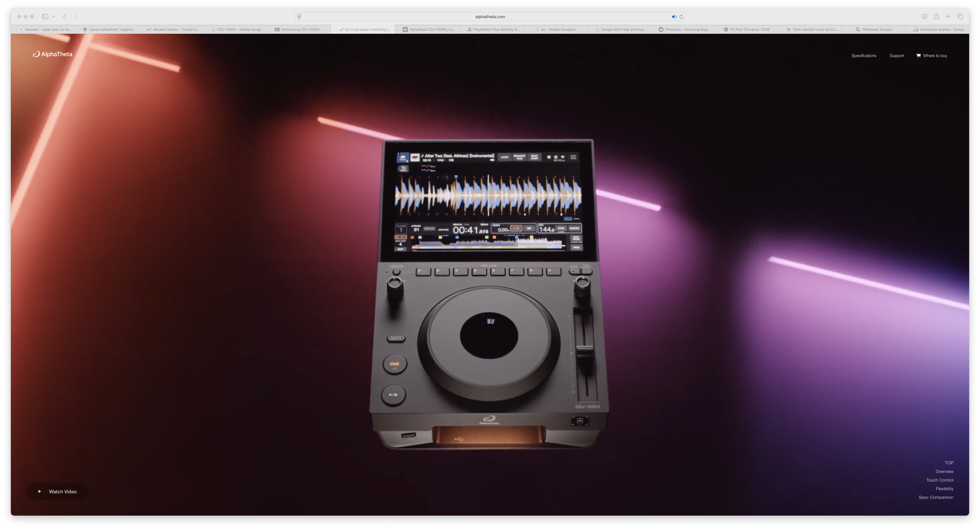
Task: Switch to the Upravit příspěvek tab
Action: tap(107, 29)
